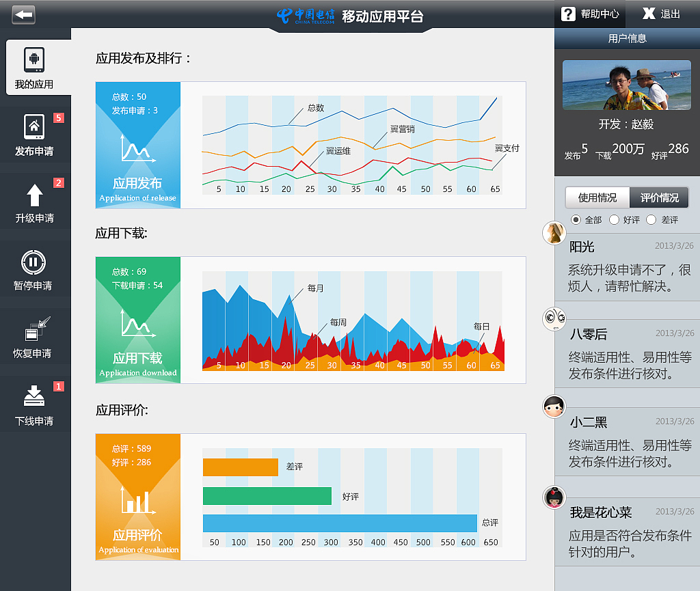
Task: Open the blue 应用发布 card title
Action: pyautogui.click(x=137, y=183)
